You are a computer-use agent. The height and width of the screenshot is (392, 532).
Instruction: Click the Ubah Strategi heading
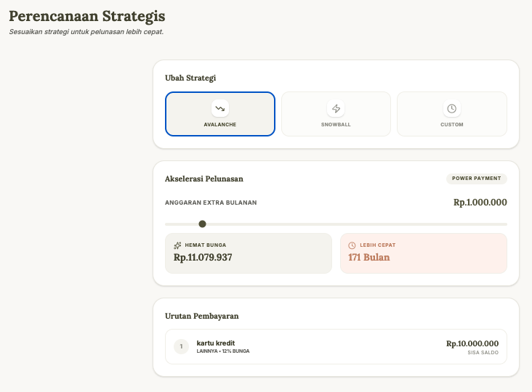pos(190,78)
